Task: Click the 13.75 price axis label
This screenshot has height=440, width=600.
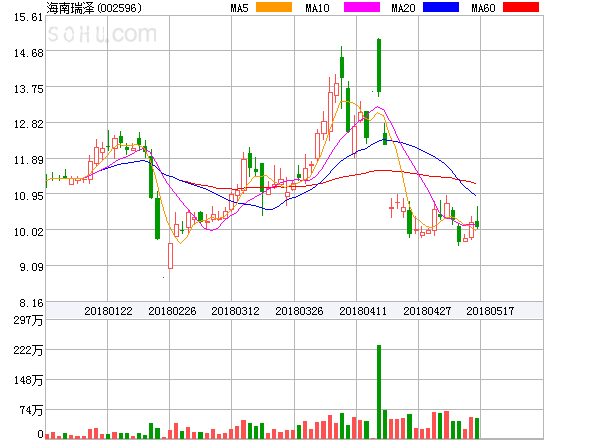Action: point(28,89)
